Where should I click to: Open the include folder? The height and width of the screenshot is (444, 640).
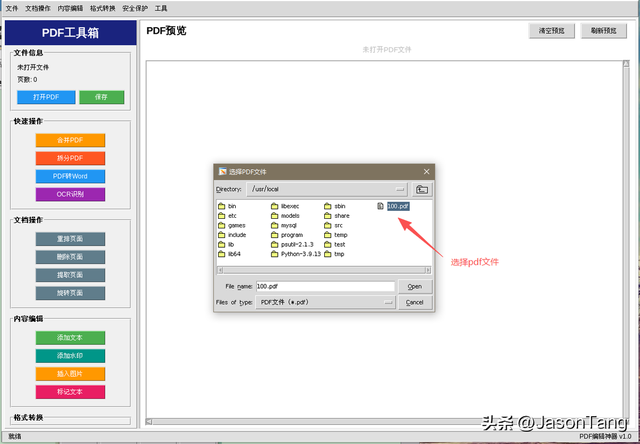[232, 235]
